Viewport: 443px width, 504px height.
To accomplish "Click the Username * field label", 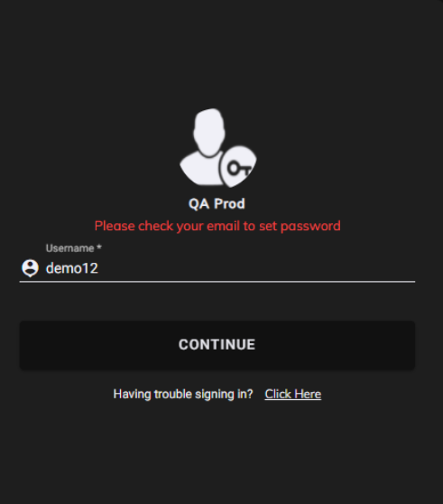I will [73, 248].
